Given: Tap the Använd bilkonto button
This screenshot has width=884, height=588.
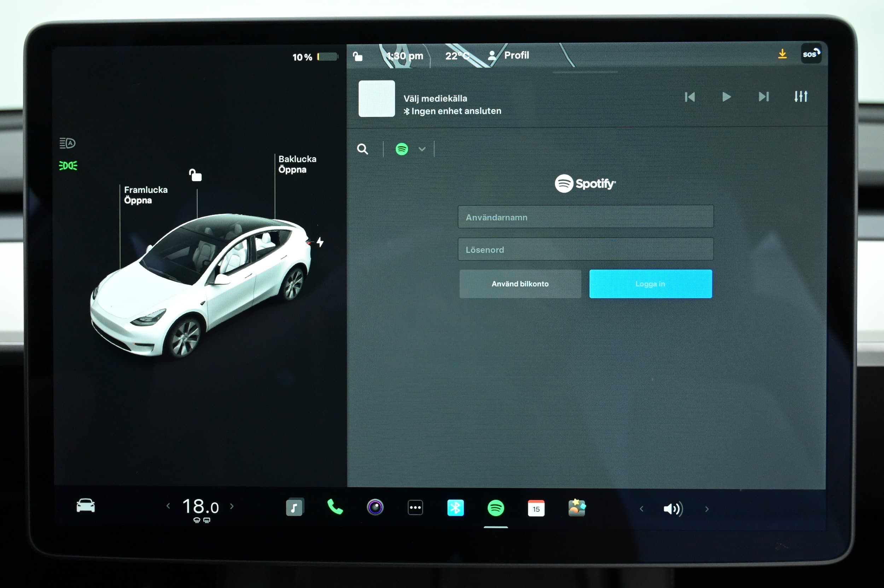Looking at the screenshot, I should (x=520, y=284).
